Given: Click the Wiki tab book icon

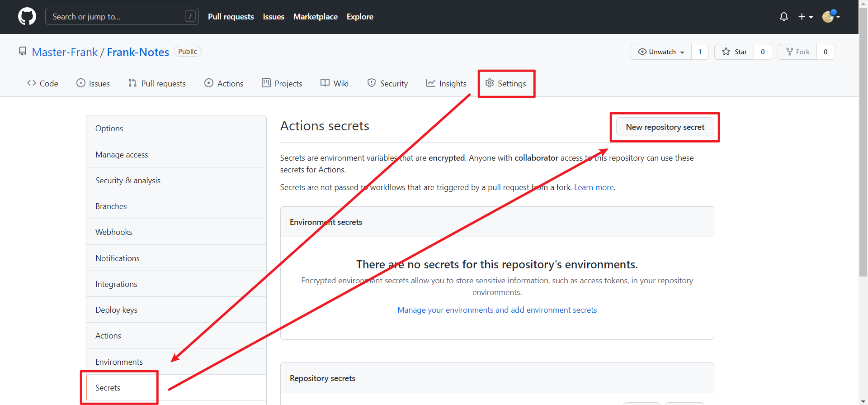Looking at the screenshot, I should [325, 83].
